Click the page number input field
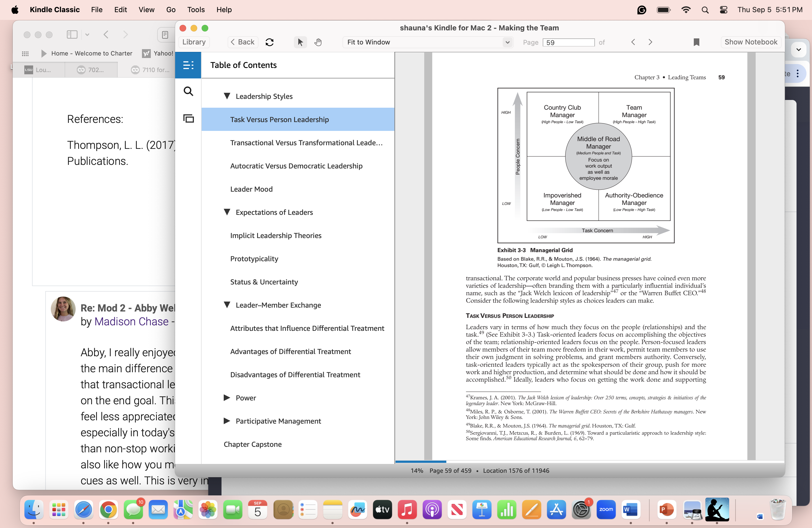 568,42
